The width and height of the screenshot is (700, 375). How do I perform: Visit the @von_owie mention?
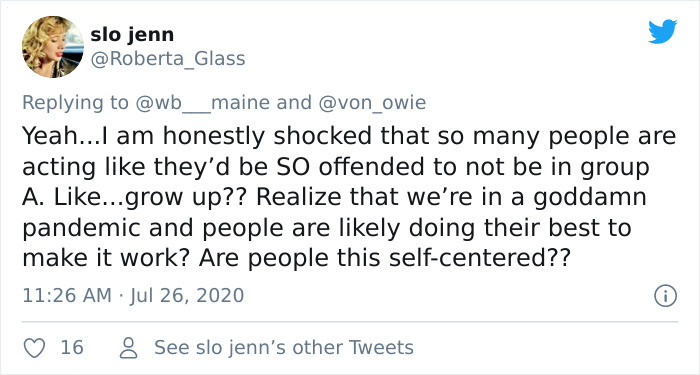point(372,103)
